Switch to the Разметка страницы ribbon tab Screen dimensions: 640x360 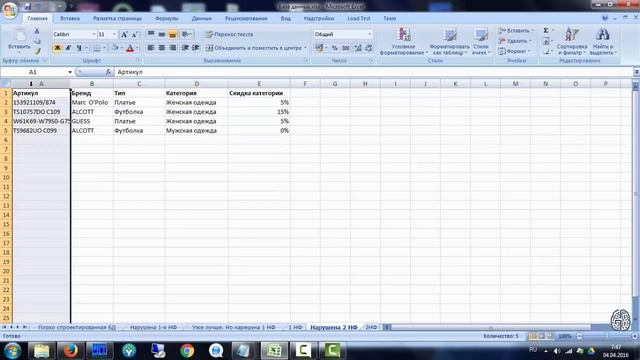tap(117, 18)
